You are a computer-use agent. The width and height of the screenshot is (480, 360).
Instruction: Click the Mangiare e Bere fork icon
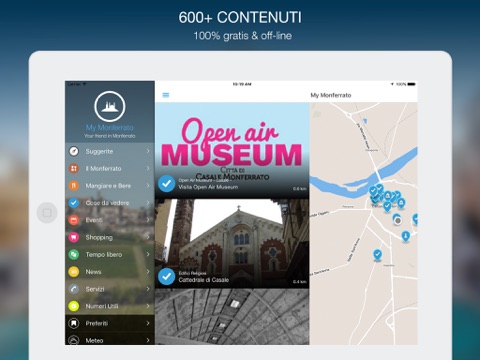[x=74, y=186]
